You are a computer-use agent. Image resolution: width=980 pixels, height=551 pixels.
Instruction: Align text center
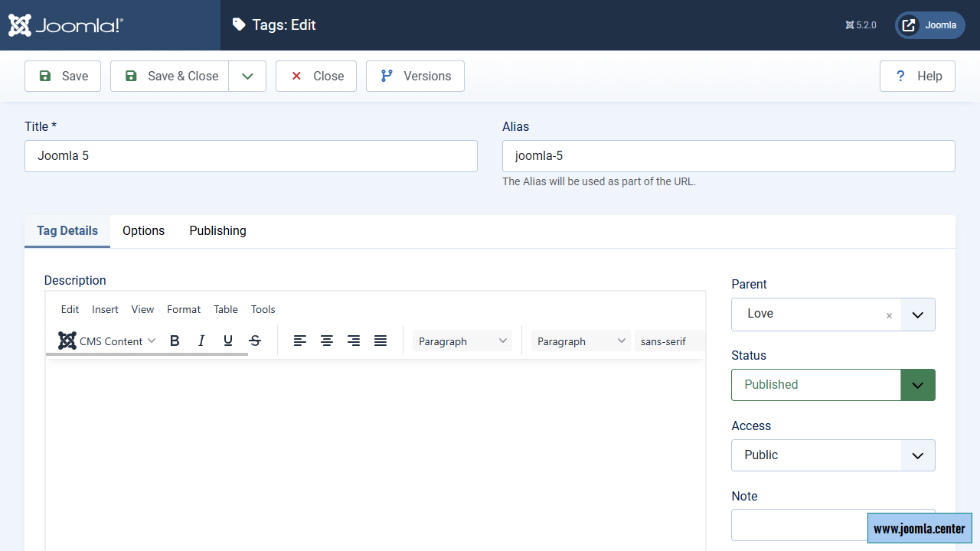327,341
